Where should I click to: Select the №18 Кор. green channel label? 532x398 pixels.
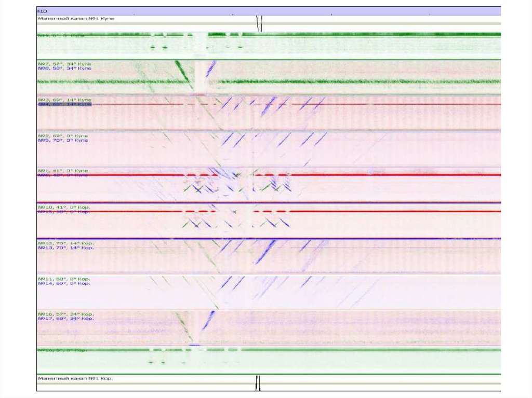pos(61,350)
